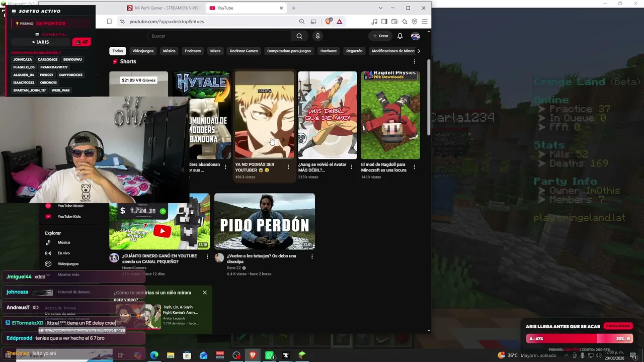Open the Ragdoll Physics Minecraft short thumbnail
644x362 pixels.
click(390, 115)
